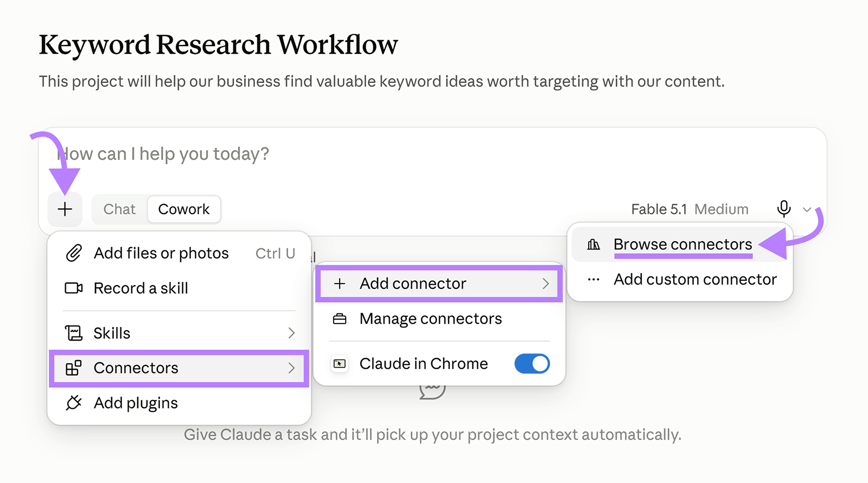The height and width of the screenshot is (483, 868).
Task: Open the chevron dropdown beside the microphone
Action: [807, 209]
